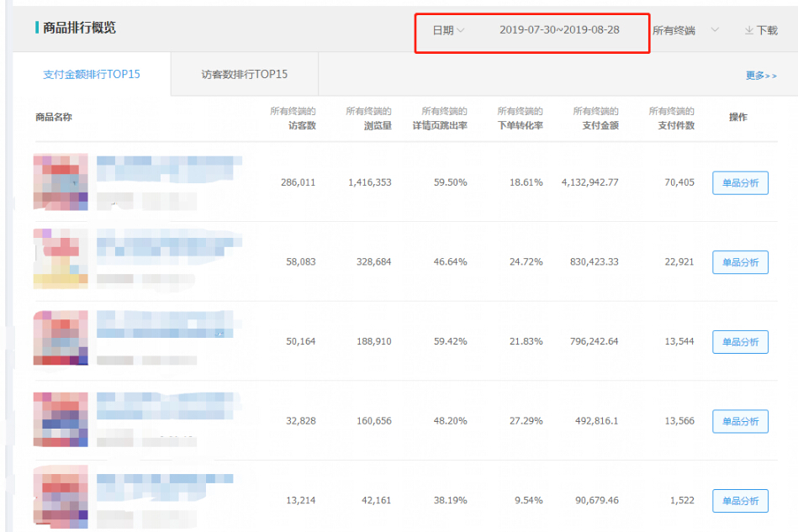798x532 pixels.
Task: Click 单品分析 for the product with 286,011 visitors
Action: (x=740, y=183)
